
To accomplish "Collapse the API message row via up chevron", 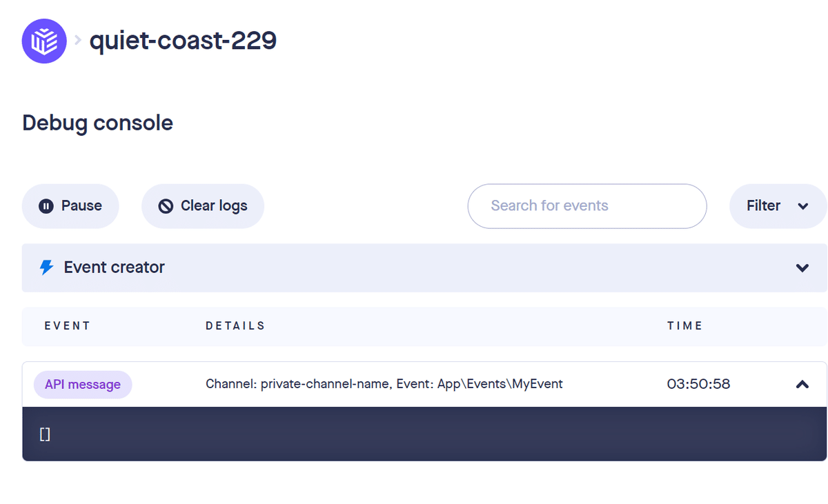I will pyautogui.click(x=802, y=385).
